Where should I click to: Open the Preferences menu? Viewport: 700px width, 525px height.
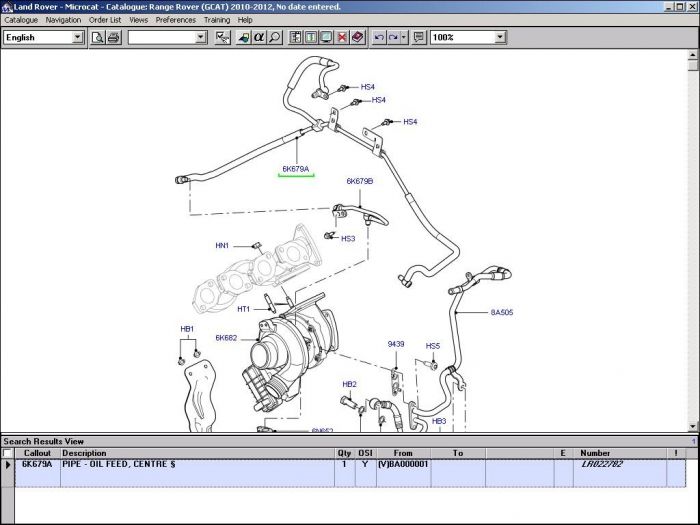click(x=175, y=20)
